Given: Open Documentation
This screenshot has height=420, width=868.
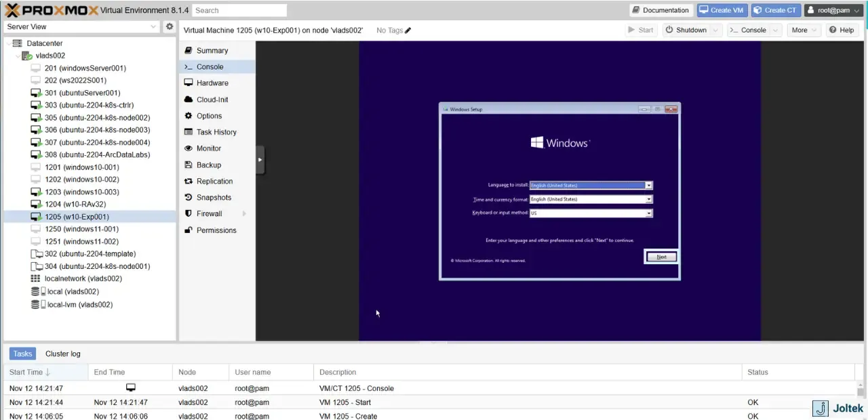Looking at the screenshot, I should click(660, 10).
